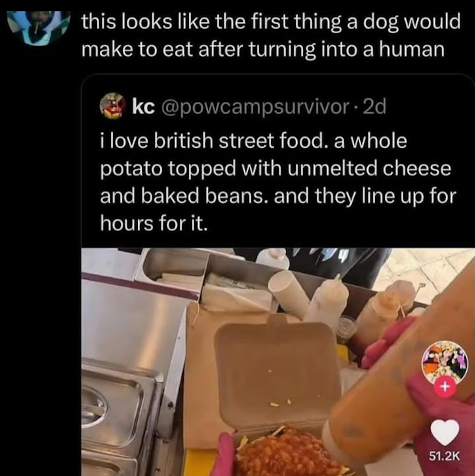Select the kc display name
The image size is (475, 476).
pyautogui.click(x=143, y=107)
